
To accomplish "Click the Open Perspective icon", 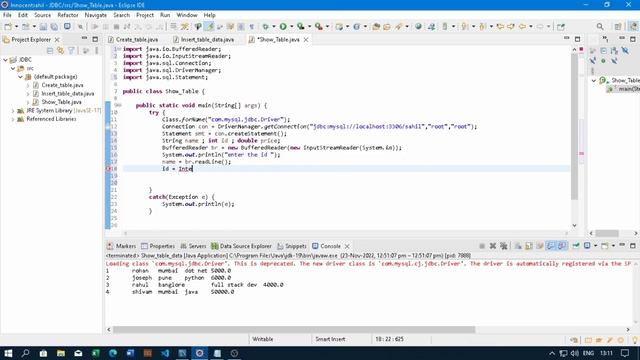I will (618, 27).
